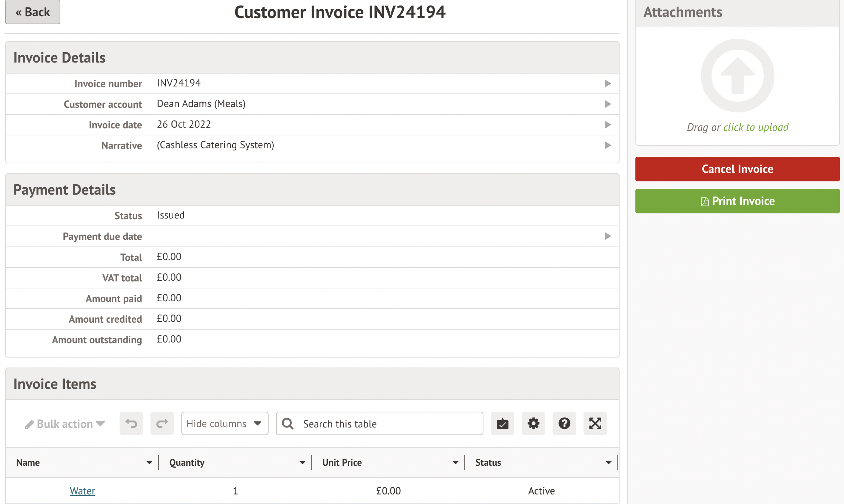Screen dimensions: 844x504
Task: Open the Name column dropdown arrow
Action: [149, 462]
